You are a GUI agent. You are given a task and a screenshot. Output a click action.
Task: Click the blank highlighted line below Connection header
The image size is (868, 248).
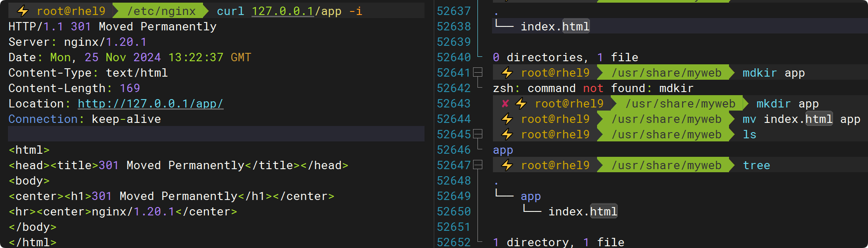216,134
